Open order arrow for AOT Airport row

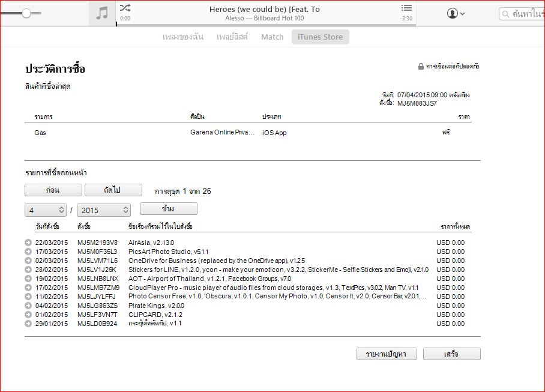[x=28, y=279]
